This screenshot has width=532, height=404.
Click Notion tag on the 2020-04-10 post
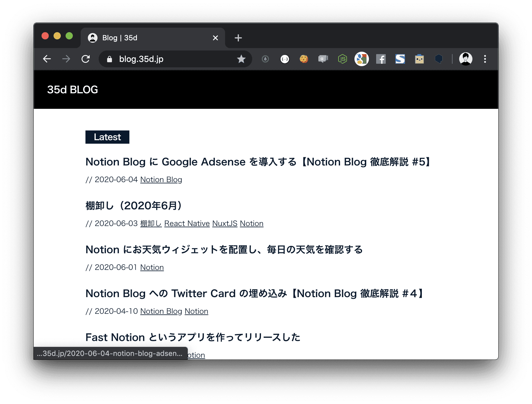coord(196,311)
